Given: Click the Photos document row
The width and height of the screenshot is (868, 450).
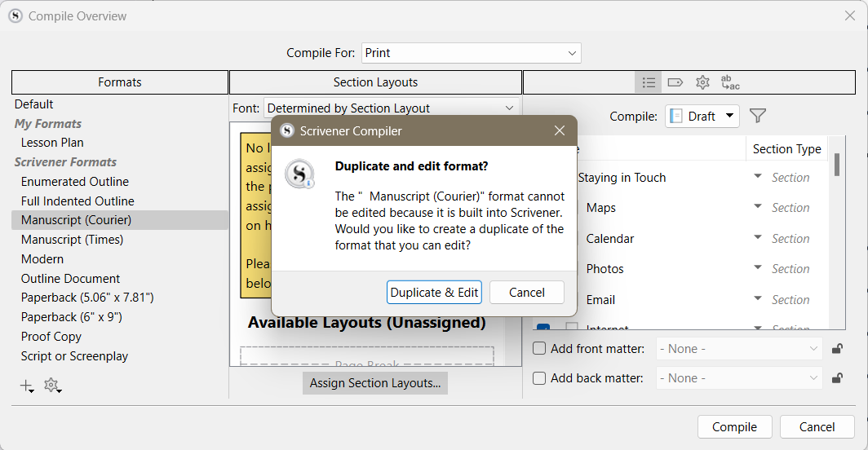Looking at the screenshot, I should [x=604, y=268].
